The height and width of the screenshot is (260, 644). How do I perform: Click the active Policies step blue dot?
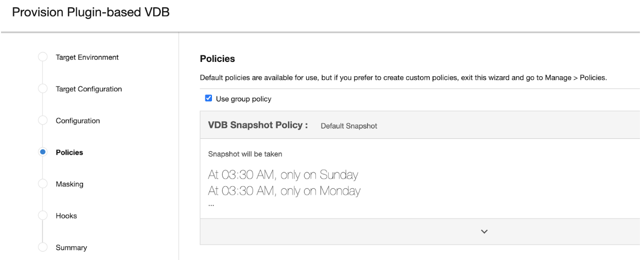click(43, 153)
